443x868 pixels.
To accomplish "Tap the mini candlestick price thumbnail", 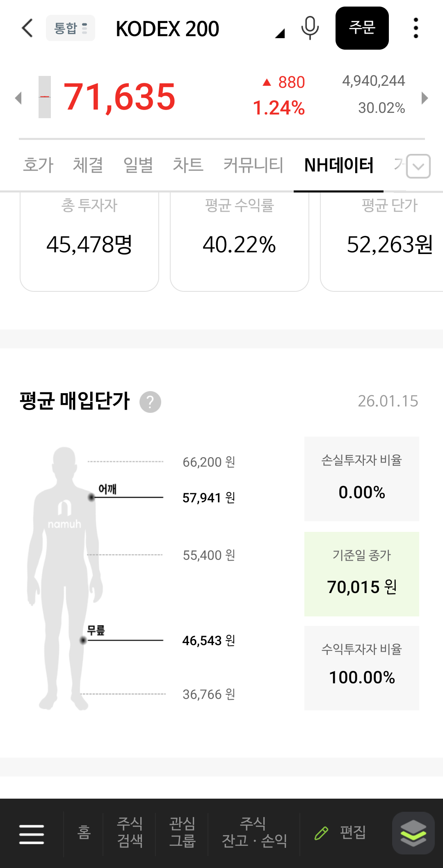I will (45, 97).
